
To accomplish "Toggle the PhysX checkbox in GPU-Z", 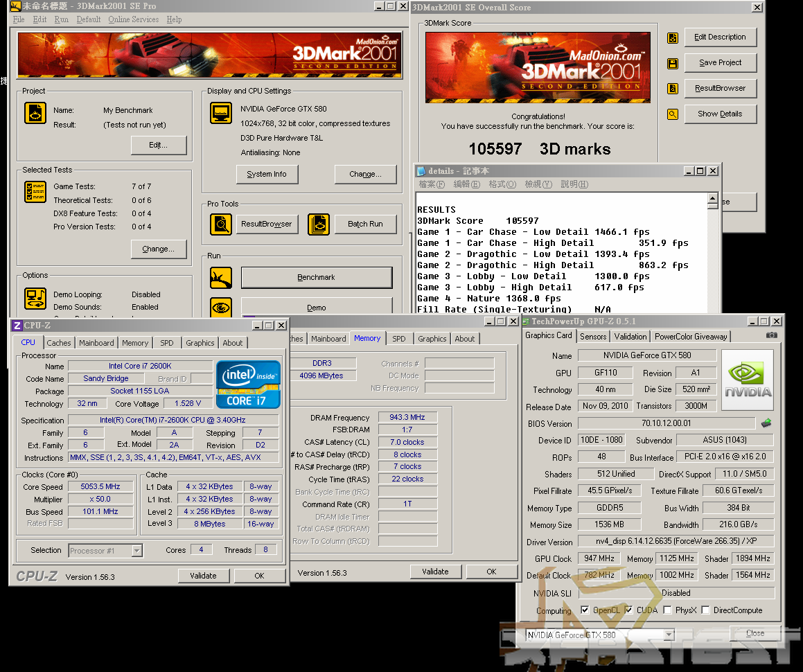I will (x=667, y=610).
